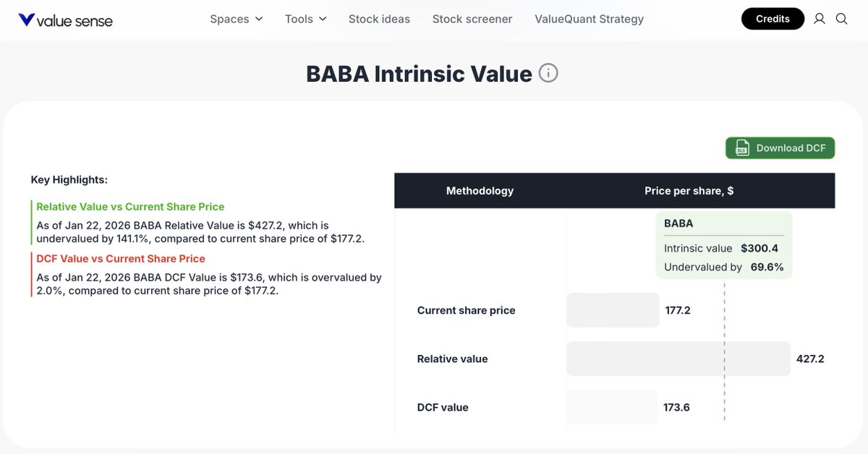The width and height of the screenshot is (868, 454).
Task: Click the Value Sense logo
Action: pos(65,20)
